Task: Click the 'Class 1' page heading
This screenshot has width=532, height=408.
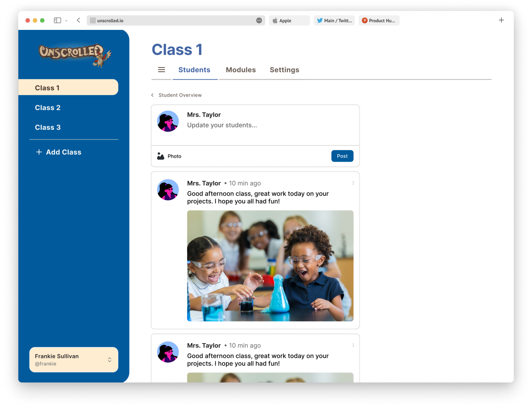Action: [177, 50]
